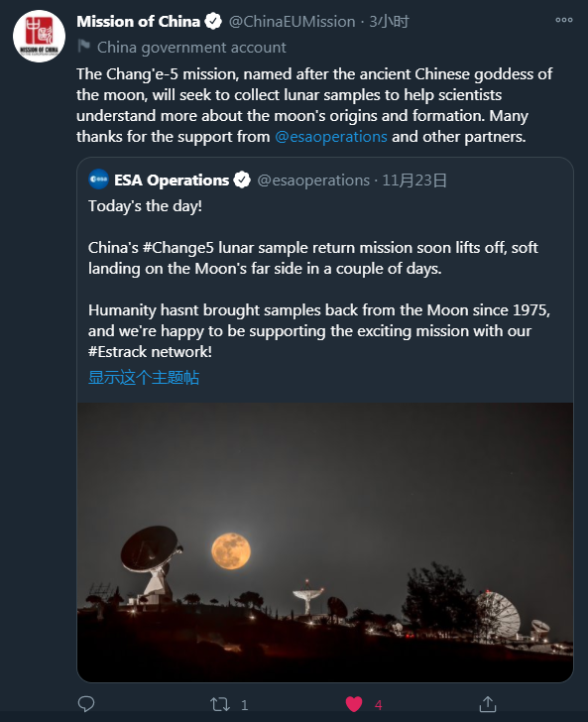Open the share upload icon

[x=487, y=703]
